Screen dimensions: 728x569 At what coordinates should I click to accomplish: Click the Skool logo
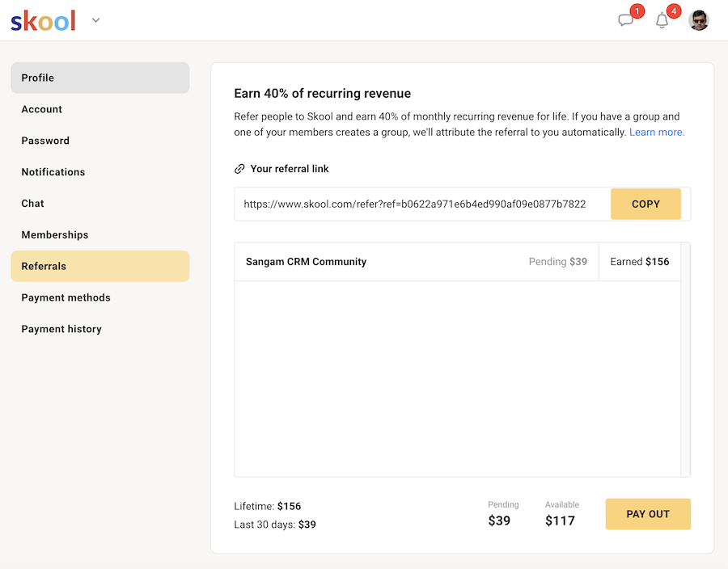(43, 21)
